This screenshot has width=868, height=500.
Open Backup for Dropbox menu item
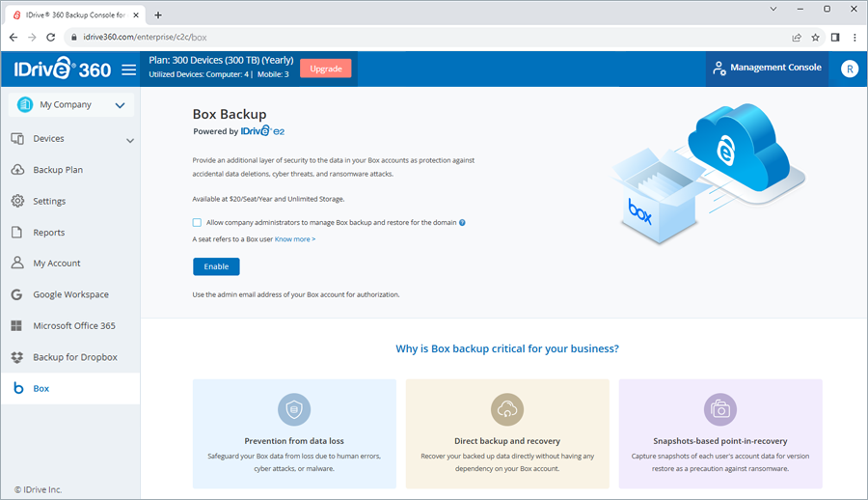click(70, 357)
